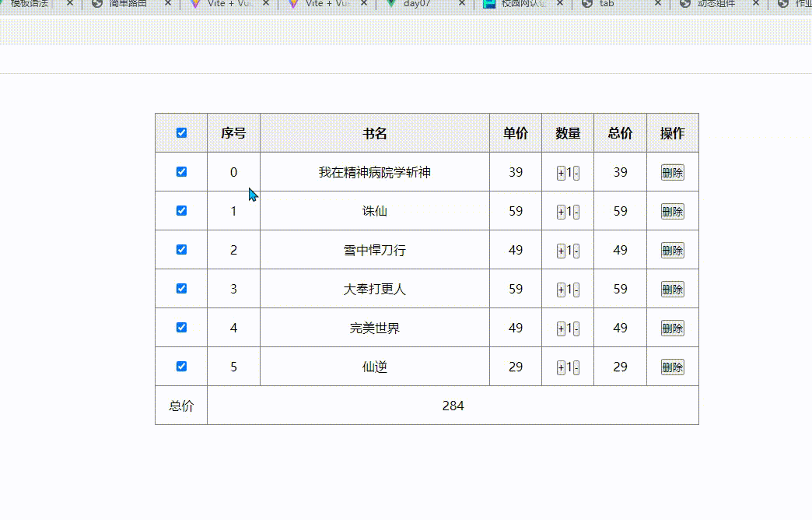
Task: Close the day07 browser tab
Action: 462,3
